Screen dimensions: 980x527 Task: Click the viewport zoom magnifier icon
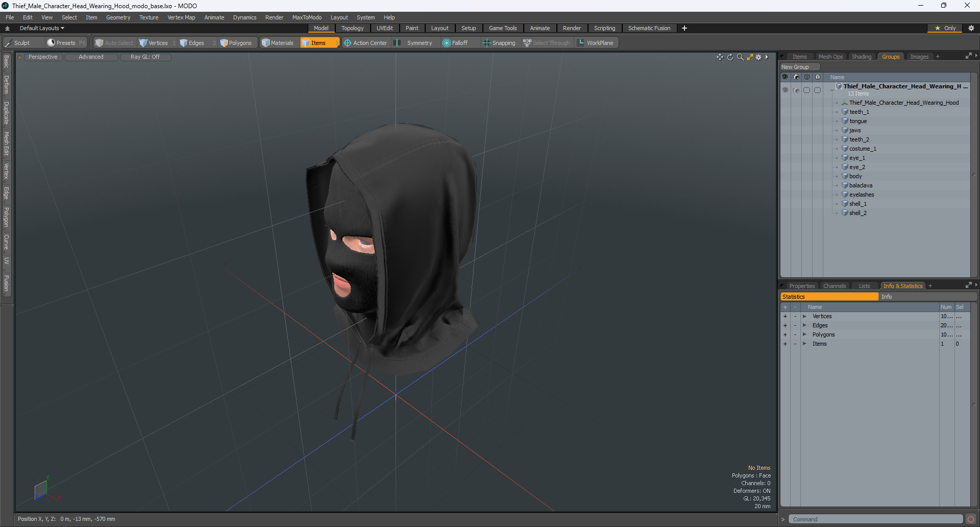click(x=740, y=57)
